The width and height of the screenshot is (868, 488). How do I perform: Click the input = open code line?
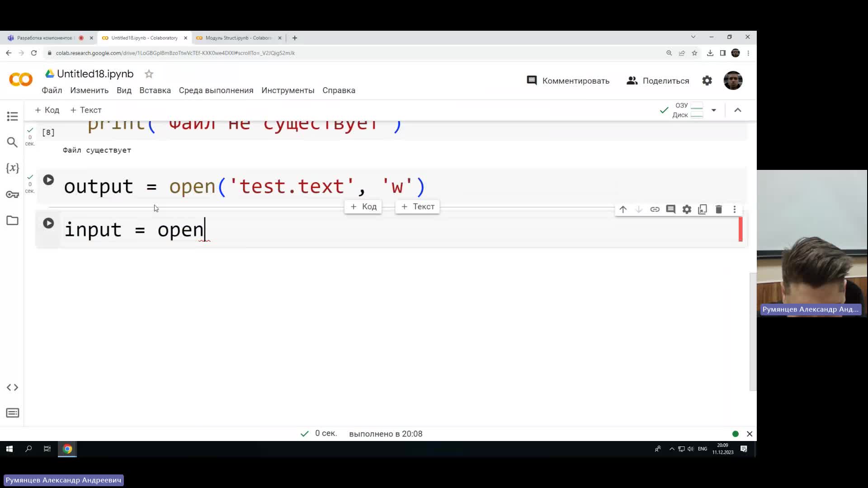pyautogui.click(x=135, y=230)
